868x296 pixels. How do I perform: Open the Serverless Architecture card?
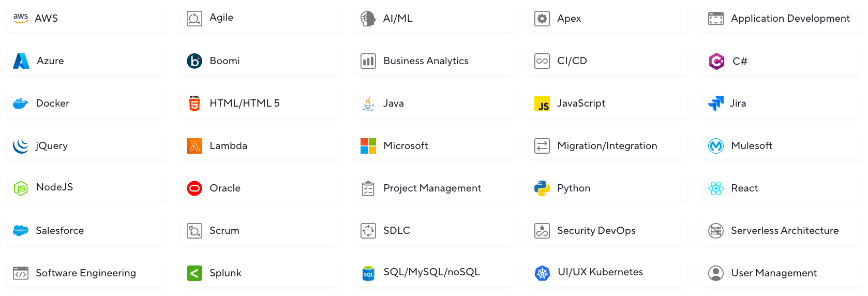pyautogui.click(x=782, y=231)
